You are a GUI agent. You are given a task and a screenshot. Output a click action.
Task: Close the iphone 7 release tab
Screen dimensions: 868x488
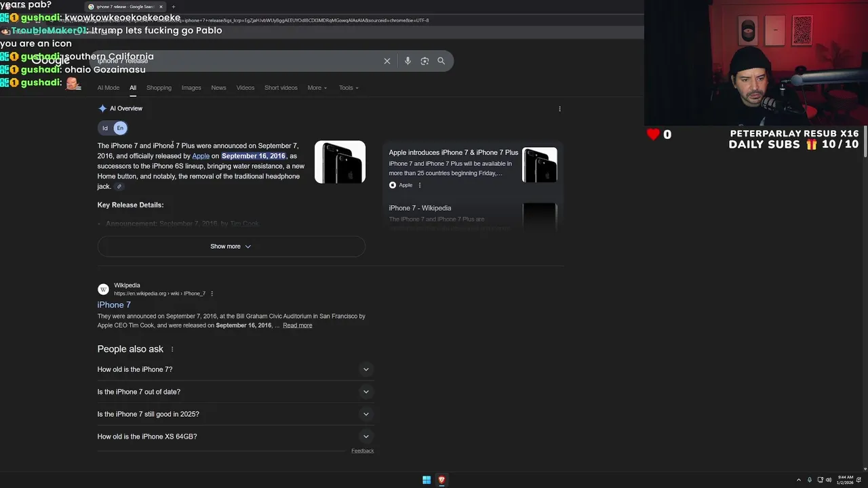[161, 6]
